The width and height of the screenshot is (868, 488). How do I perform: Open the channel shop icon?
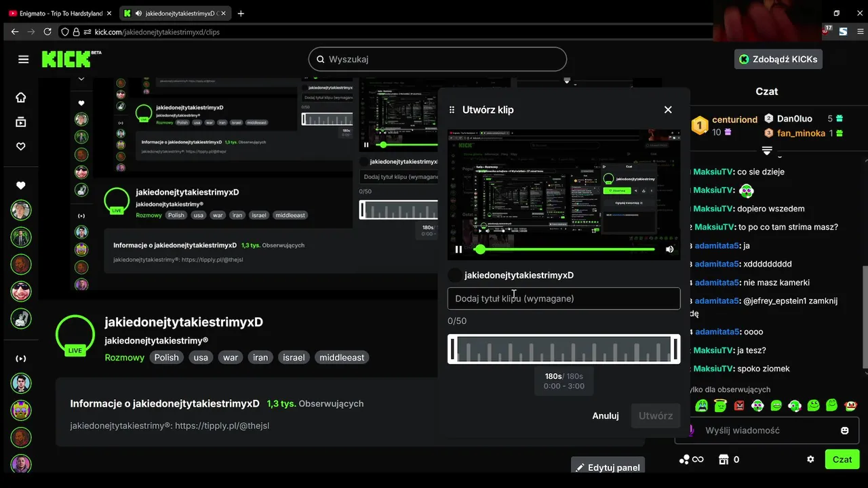[x=724, y=460]
